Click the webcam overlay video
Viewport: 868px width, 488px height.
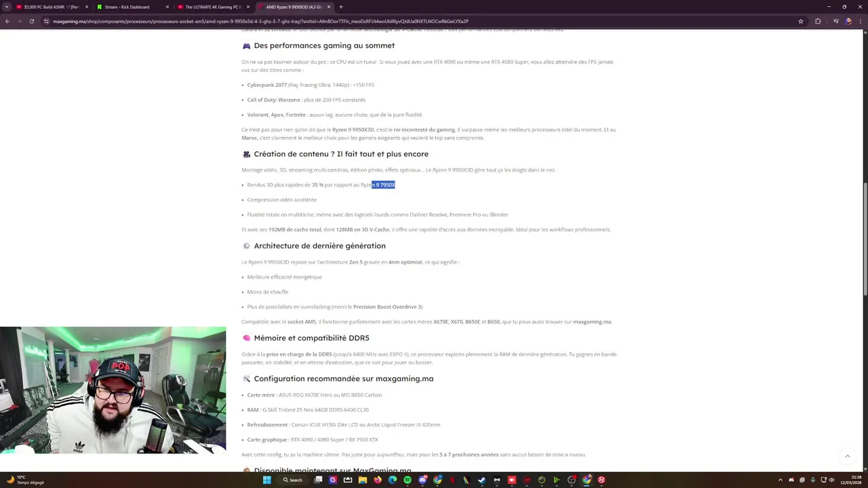[x=113, y=390]
